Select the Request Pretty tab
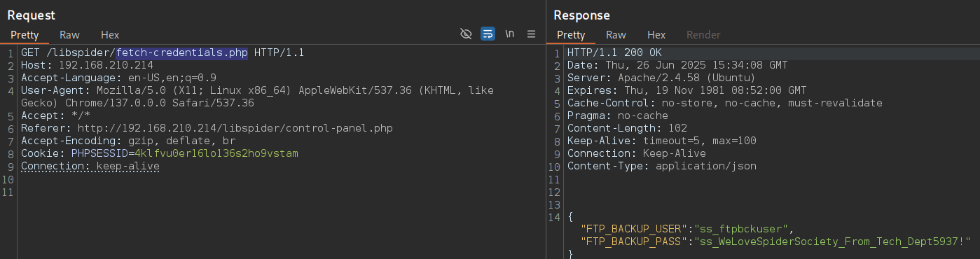 (25, 34)
